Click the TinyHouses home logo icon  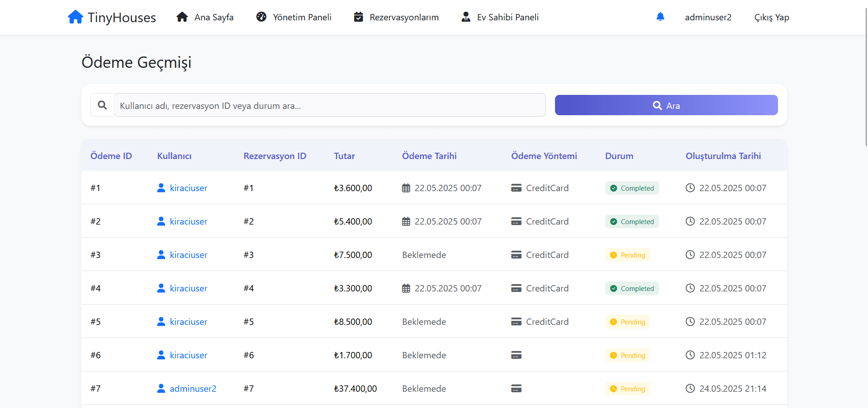[76, 17]
